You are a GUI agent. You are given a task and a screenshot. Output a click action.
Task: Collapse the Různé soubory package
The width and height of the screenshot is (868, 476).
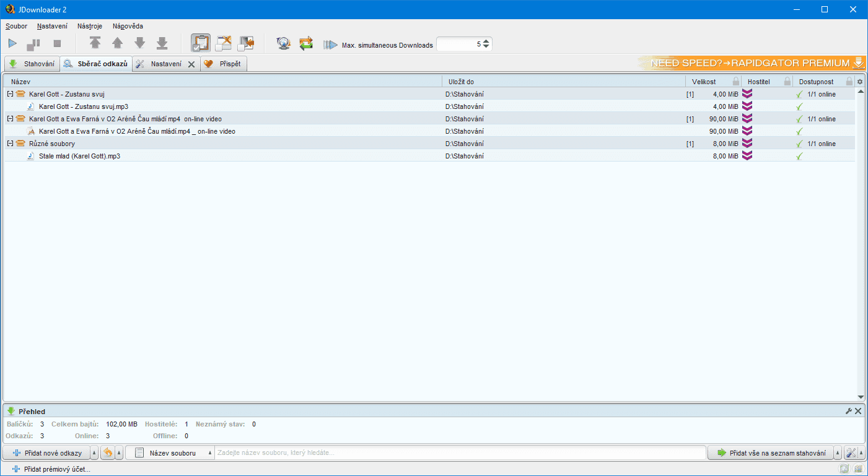(x=10, y=144)
